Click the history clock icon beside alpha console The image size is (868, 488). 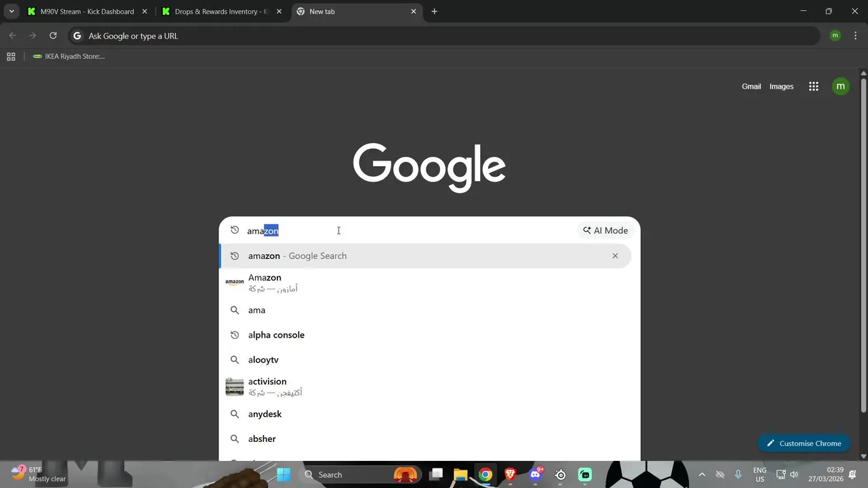click(235, 335)
